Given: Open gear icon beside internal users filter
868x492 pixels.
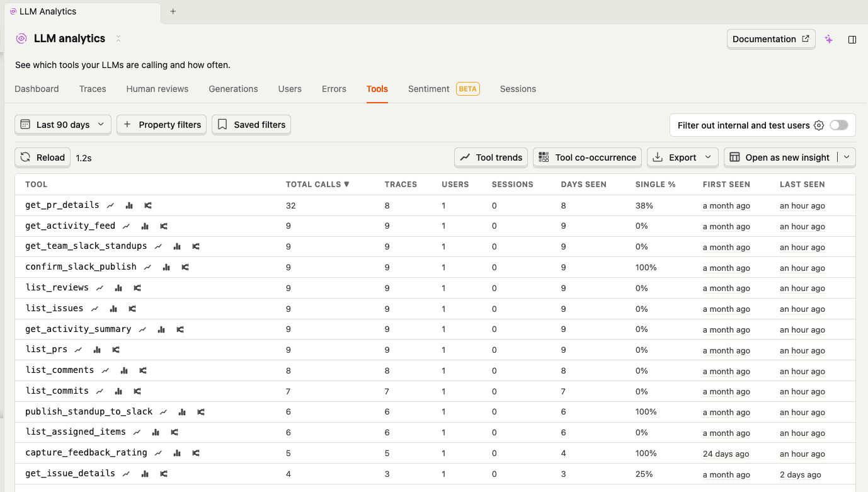Looking at the screenshot, I should click(818, 125).
